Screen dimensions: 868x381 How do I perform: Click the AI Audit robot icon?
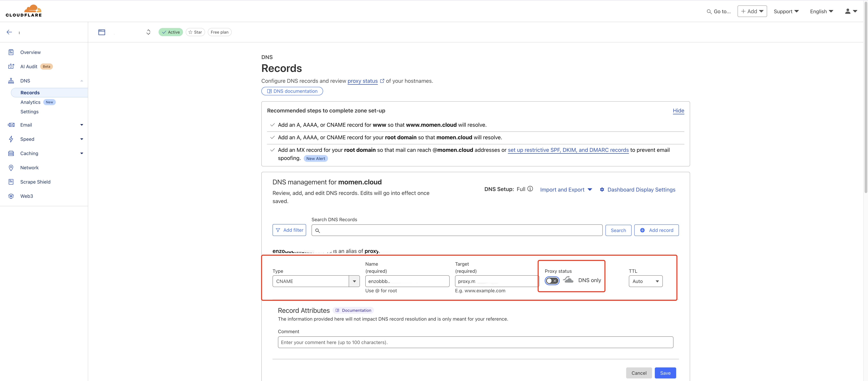[11, 66]
